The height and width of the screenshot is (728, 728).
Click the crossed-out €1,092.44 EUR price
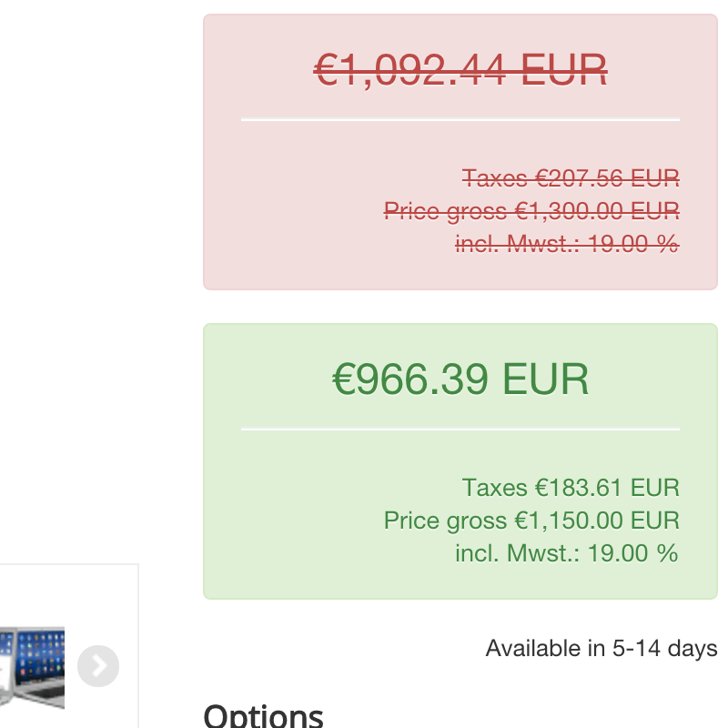(x=460, y=70)
